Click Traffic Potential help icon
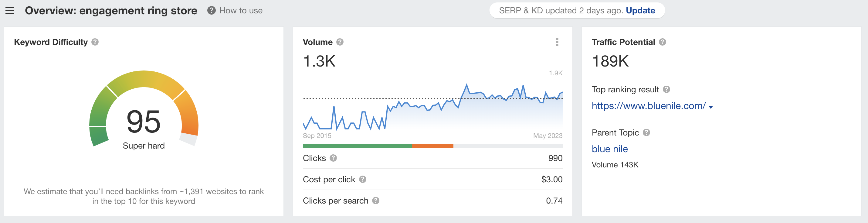The image size is (868, 223). click(x=662, y=42)
